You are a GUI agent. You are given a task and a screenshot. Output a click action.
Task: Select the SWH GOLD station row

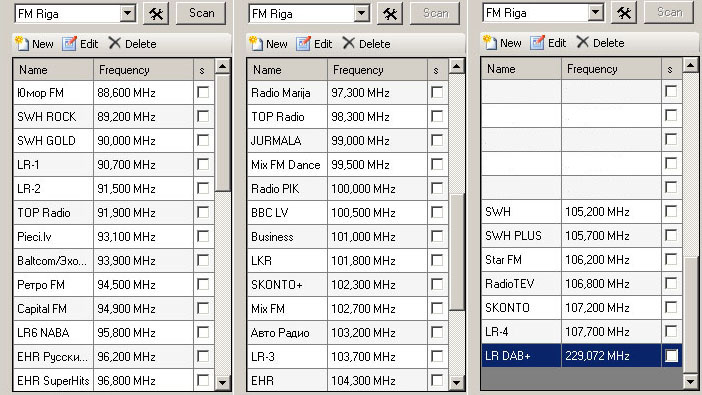(114, 141)
